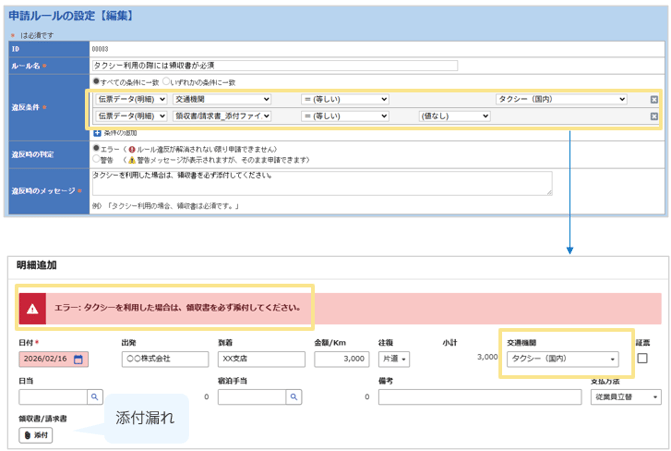
Task: Choose 警告 violation judgment radio
Action: pos(96,159)
